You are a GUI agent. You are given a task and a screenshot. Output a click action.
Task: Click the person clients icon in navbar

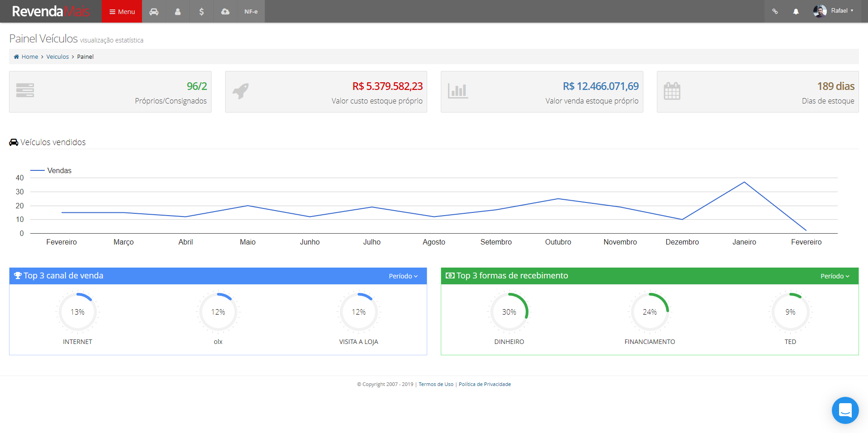[x=178, y=11]
